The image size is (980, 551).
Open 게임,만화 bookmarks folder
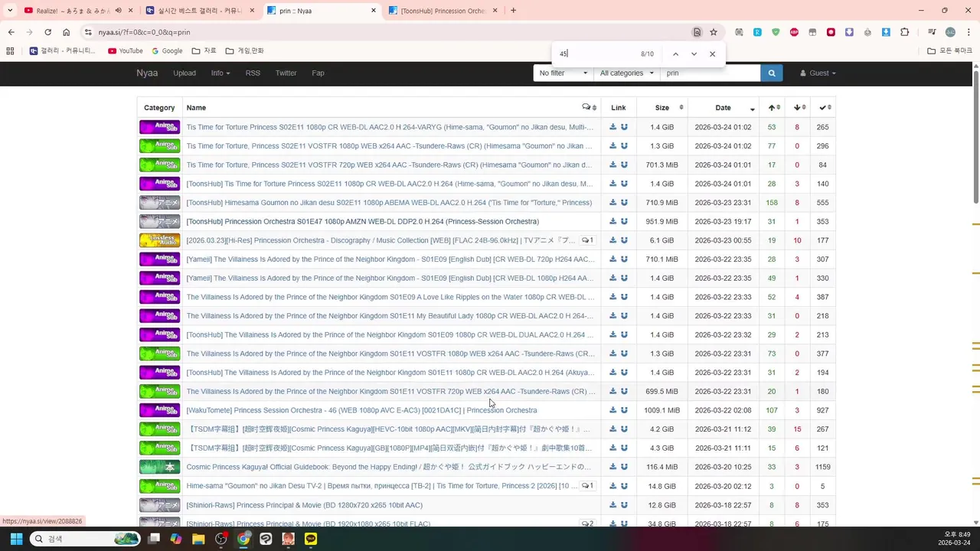[x=245, y=51]
